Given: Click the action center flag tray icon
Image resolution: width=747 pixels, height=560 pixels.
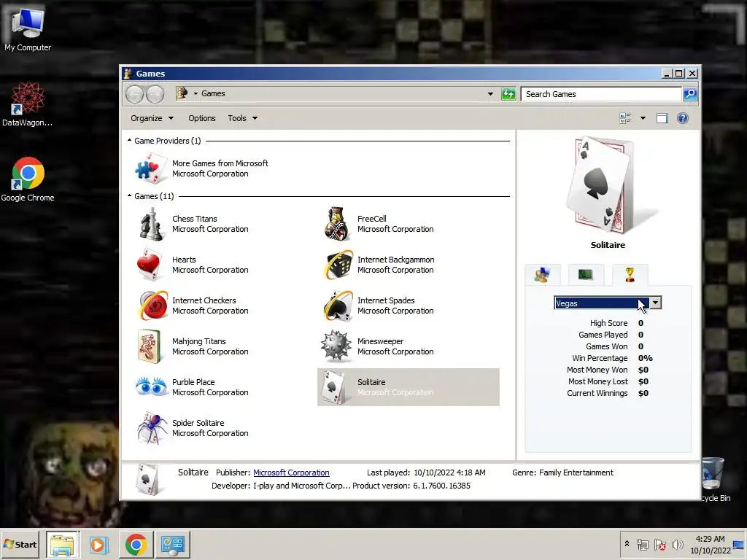Looking at the screenshot, I should point(659,544).
